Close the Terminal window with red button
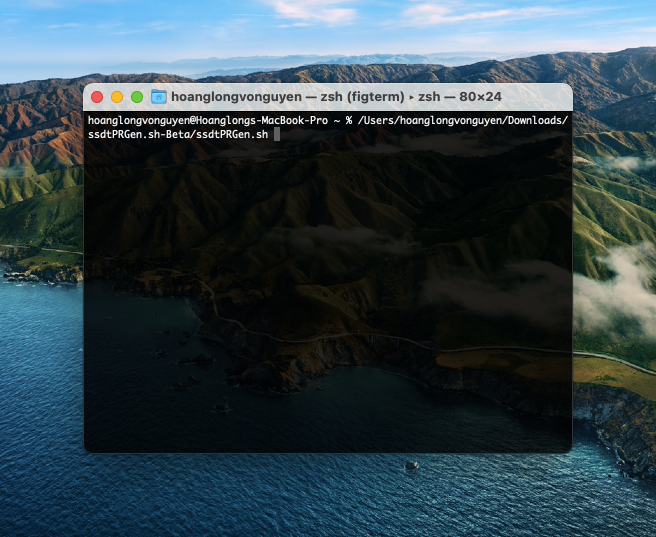The width and height of the screenshot is (656, 537). click(97, 97)
